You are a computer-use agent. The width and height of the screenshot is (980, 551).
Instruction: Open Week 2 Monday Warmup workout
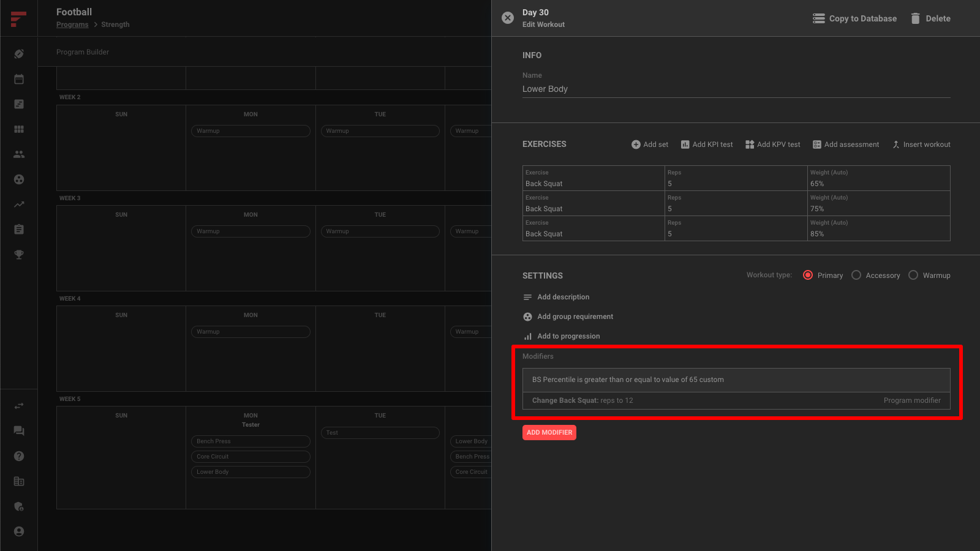pos(251,131)
